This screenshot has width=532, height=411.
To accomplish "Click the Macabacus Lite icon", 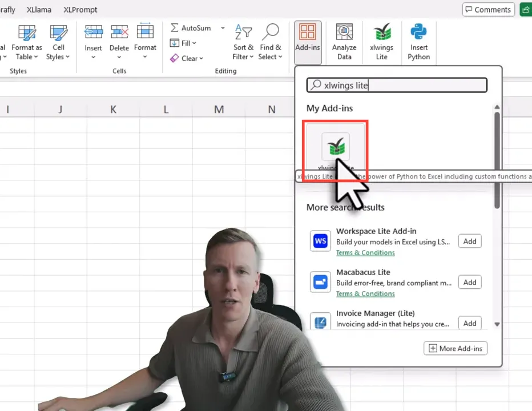I will click(x=320, y=282).
